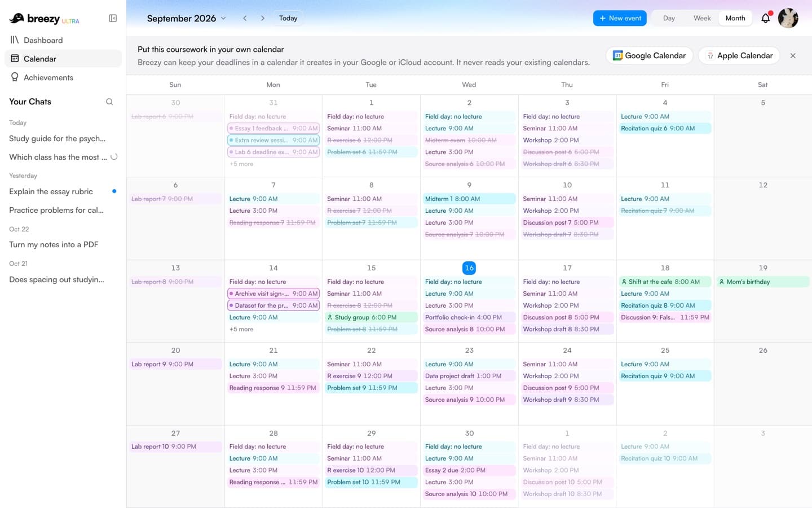Open 'Recitation quiz 9' event
The height and width of the screenshot is (508, 812).
tap(665, 376)
